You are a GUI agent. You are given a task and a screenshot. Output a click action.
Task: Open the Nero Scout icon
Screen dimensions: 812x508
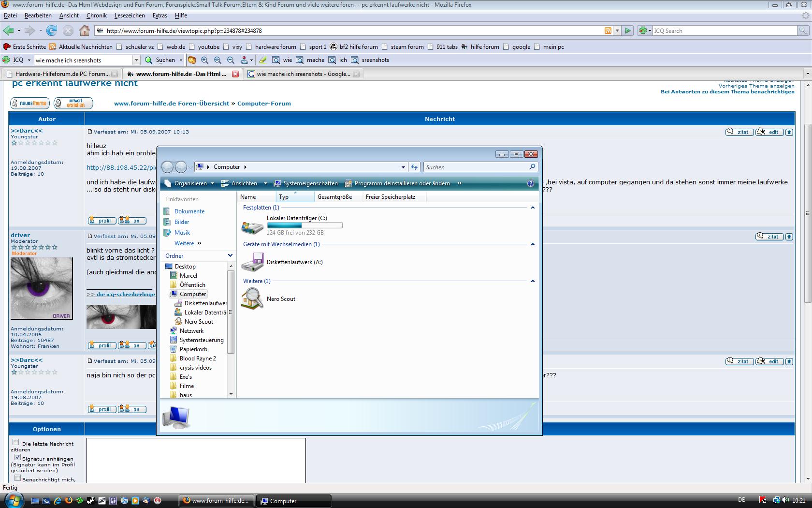(x=252, y=299)
